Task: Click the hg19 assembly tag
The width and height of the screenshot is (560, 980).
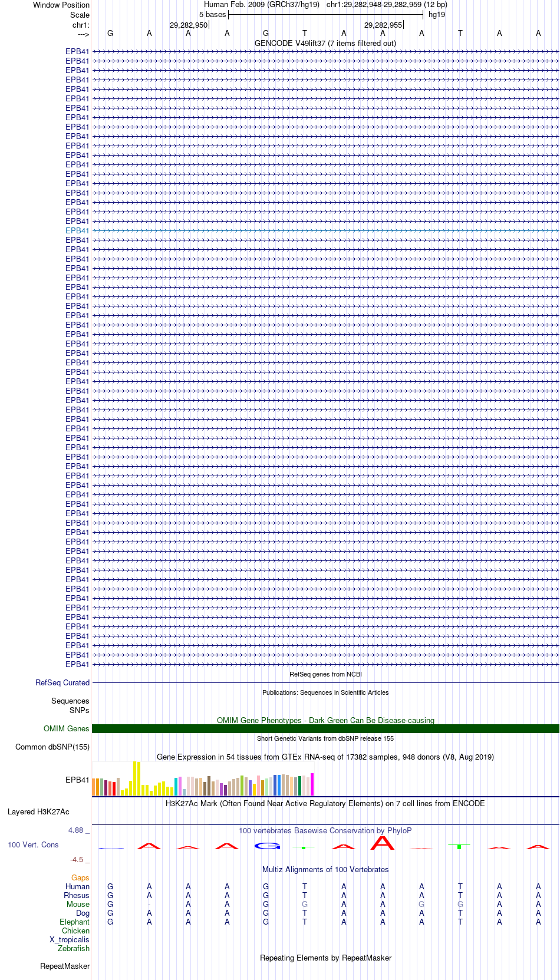Action: click(437, 15)
